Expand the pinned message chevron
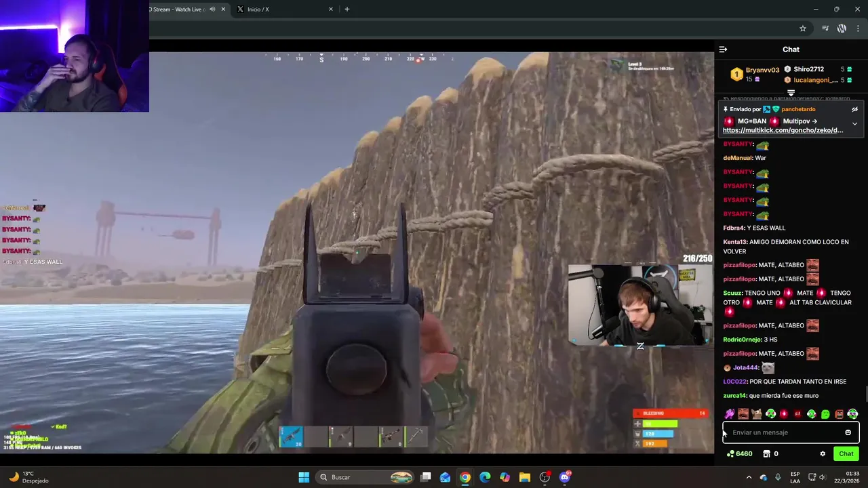 coord(854,124)
